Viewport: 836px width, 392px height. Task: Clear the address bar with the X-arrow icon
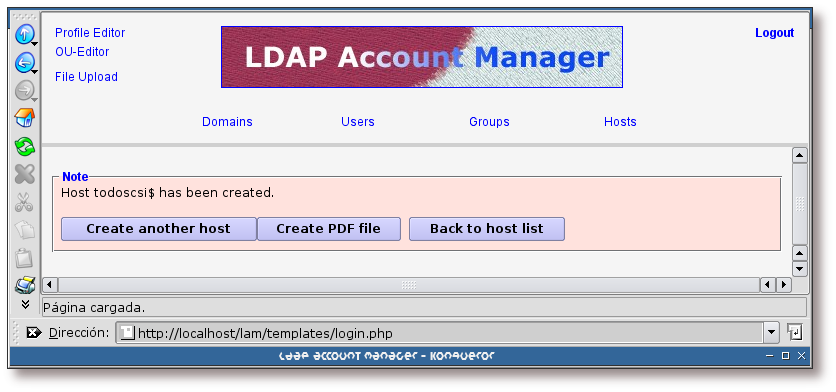pyautogui.click(x=34, y=333)
